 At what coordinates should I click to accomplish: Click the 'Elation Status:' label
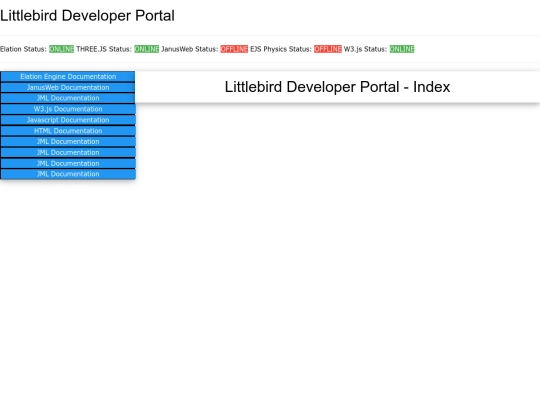[x=23, y=49]
